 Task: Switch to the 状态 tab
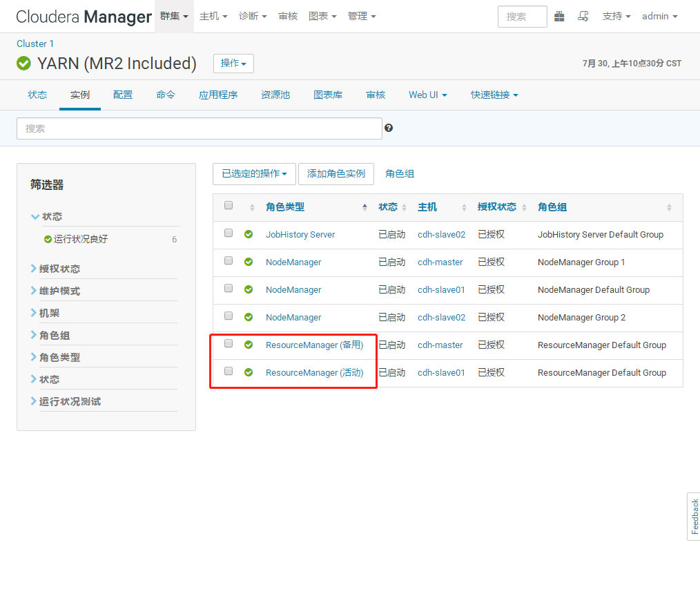click(x=37, y=95)
